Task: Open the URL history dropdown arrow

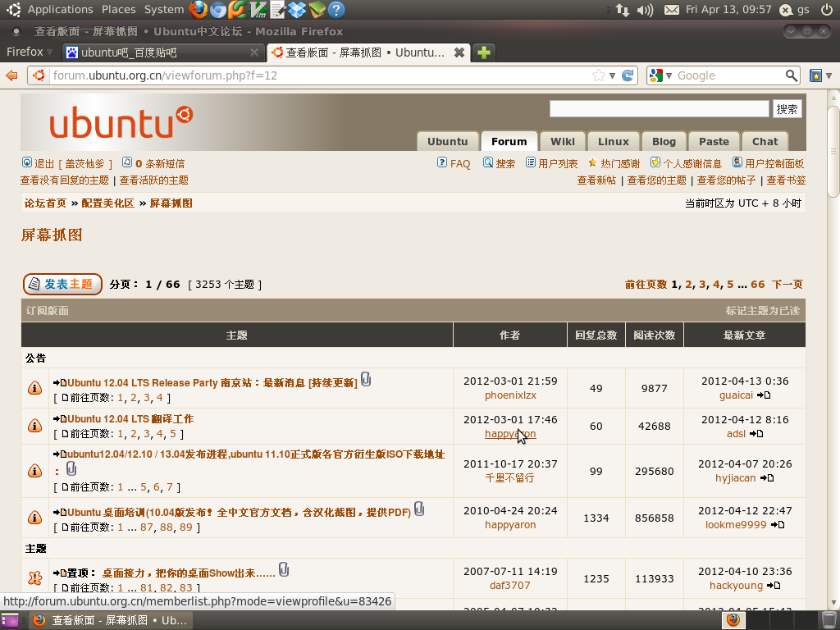Action: (612, 75)
